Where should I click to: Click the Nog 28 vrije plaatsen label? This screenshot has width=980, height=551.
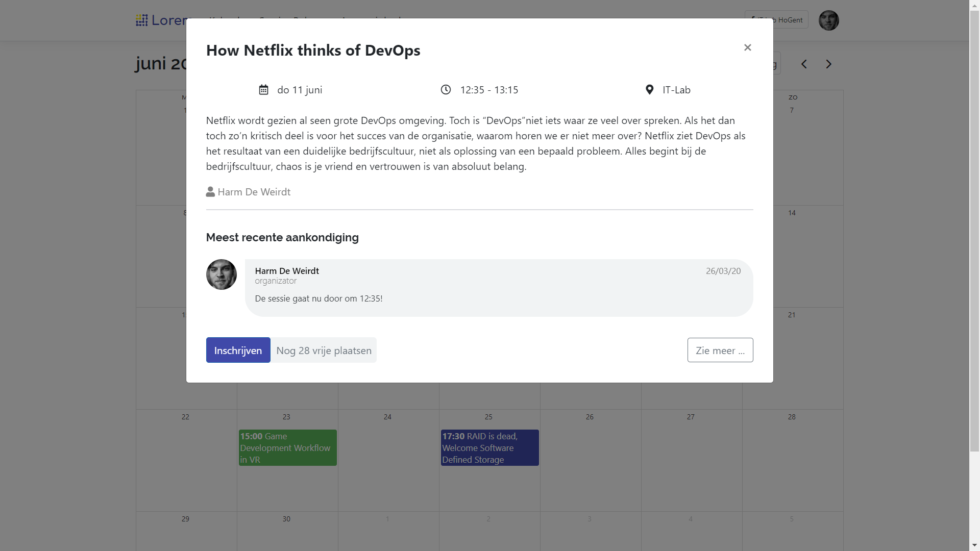(x=324, y=350)
